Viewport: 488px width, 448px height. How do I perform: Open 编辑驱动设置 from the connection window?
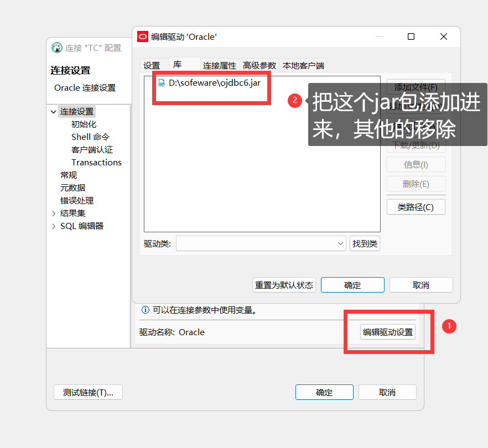coord(387,332)
